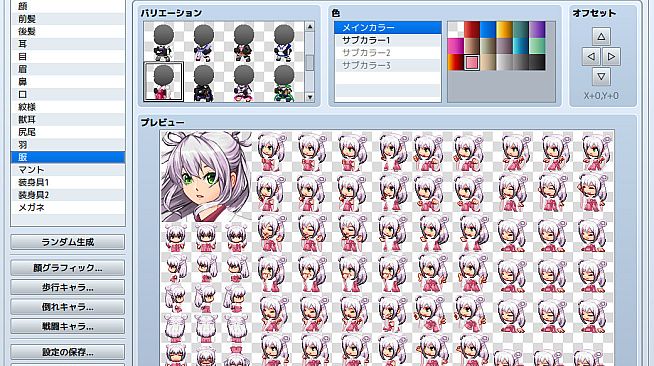Select the black outfit with pink trim
This screenshot has height=366, width=654.
click(244, 82)
